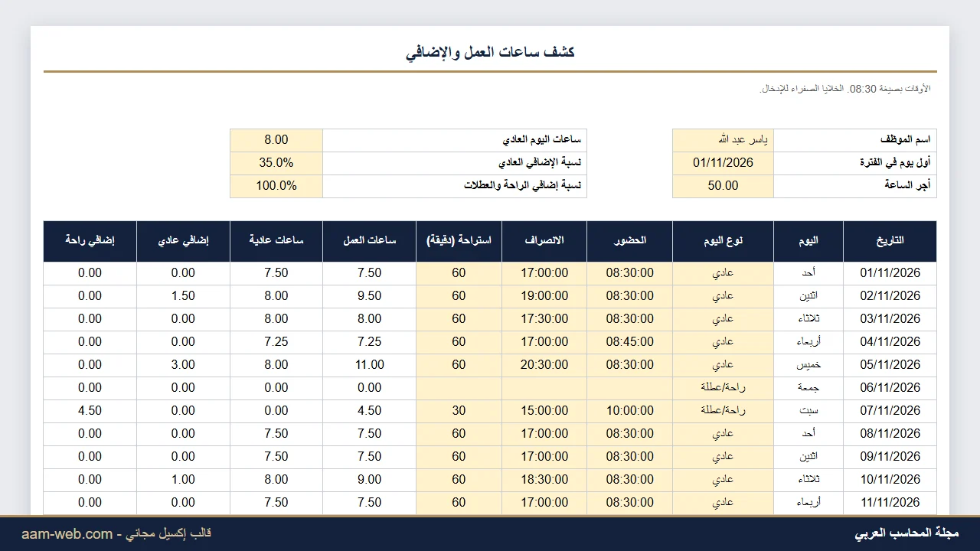Click departure time 18:30:00
This screenshot has width=980, height=551.
point(544,480)
